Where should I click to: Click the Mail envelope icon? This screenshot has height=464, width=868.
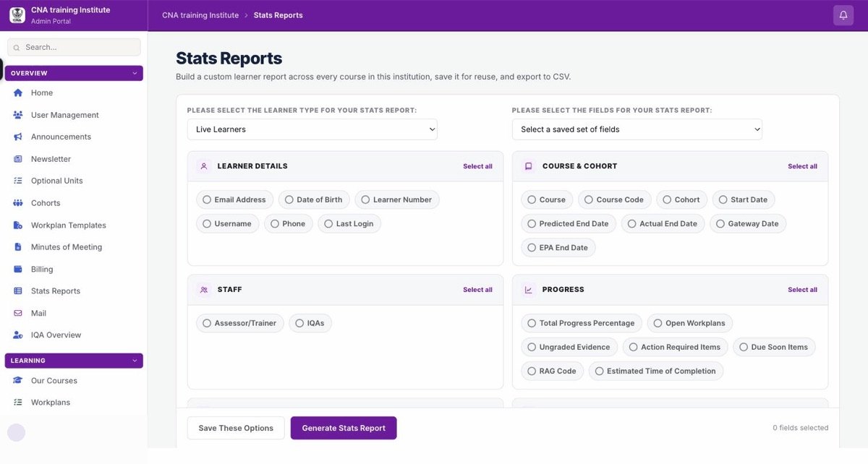point(18,314)
